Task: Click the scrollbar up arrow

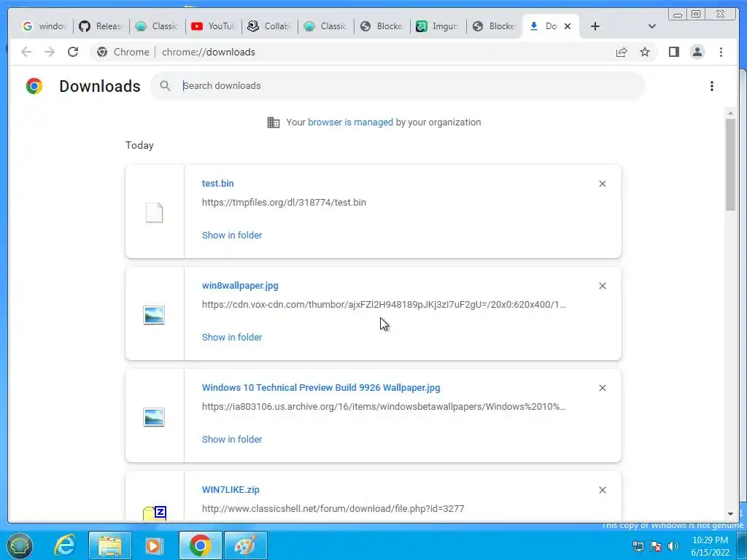Action: coord(730,113)
